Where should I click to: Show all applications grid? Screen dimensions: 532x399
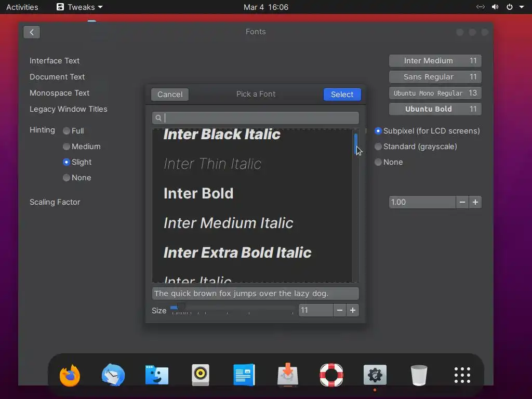[x=462, y=375]
